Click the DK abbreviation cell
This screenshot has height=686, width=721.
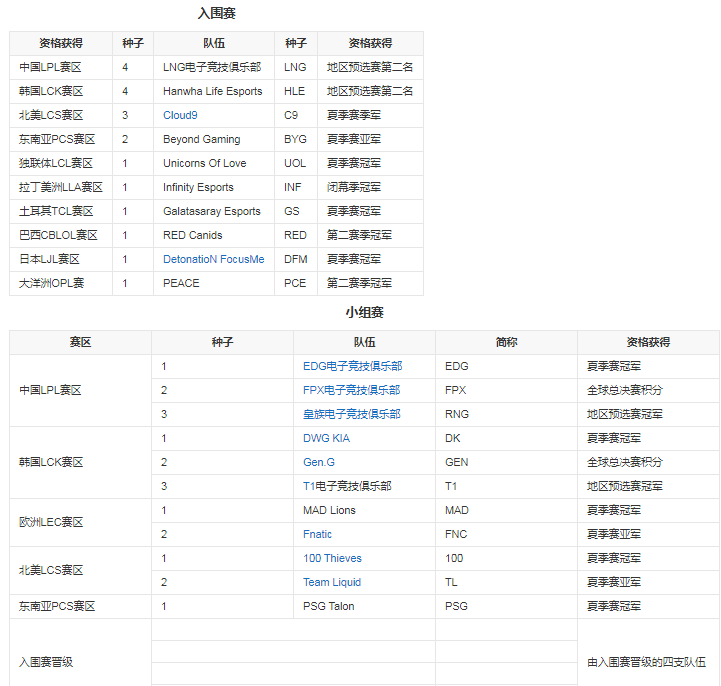pyautogui.click(x=506, y=438)
